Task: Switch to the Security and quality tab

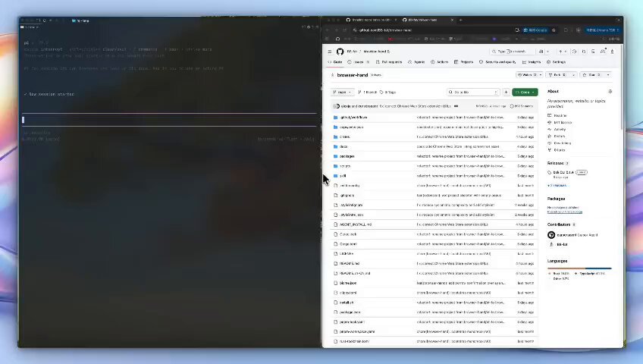Action: tap(497, 62)
